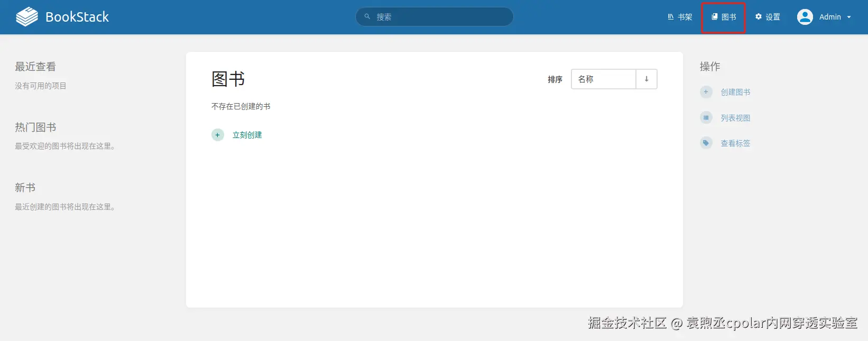Click the BookStack logo icon
The height and width of the screenshot is (341, 868).
coord(27,17)
